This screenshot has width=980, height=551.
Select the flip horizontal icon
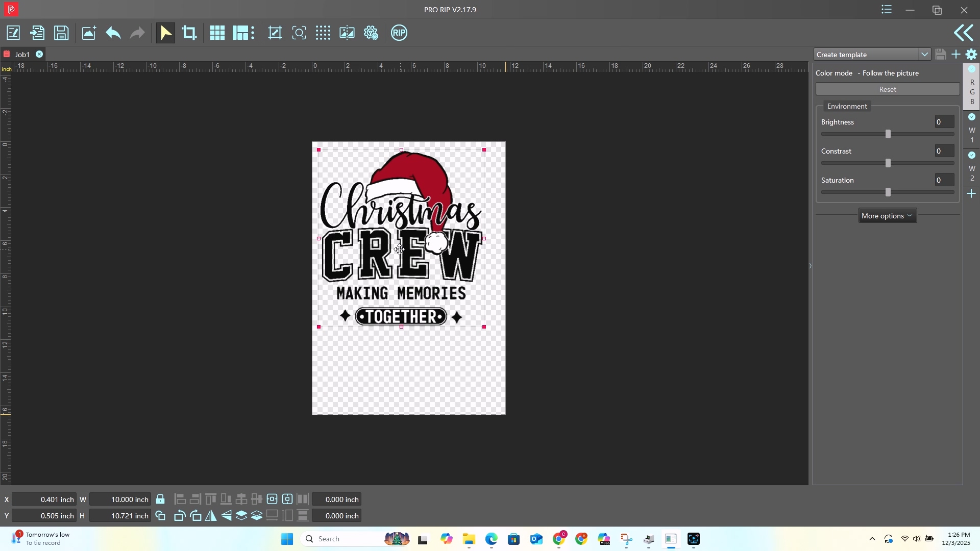tap(211, 516)
